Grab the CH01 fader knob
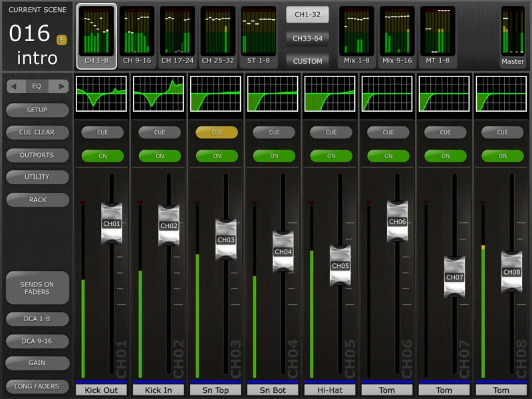Screen dimensions: 532x399 coord(112,223)
